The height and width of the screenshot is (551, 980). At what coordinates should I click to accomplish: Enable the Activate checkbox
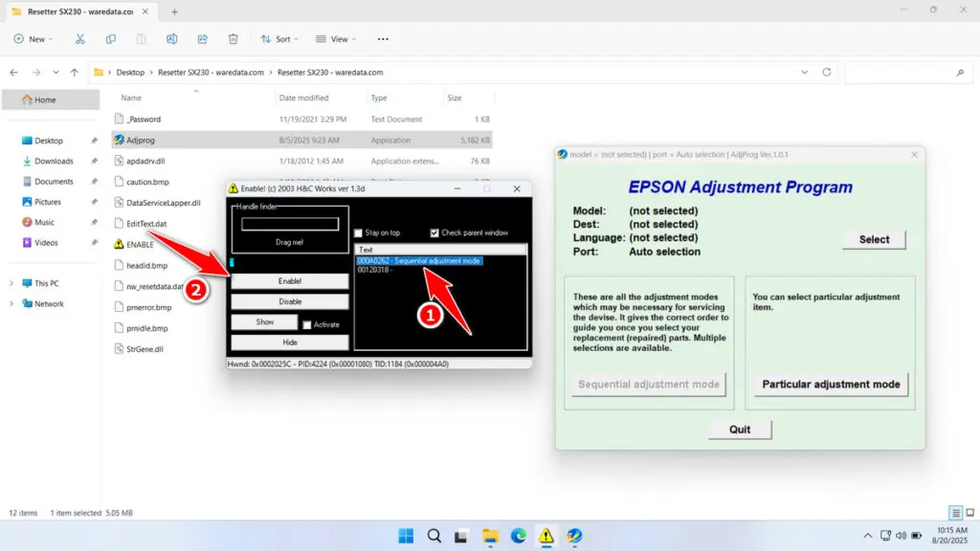tap(307, 324)
